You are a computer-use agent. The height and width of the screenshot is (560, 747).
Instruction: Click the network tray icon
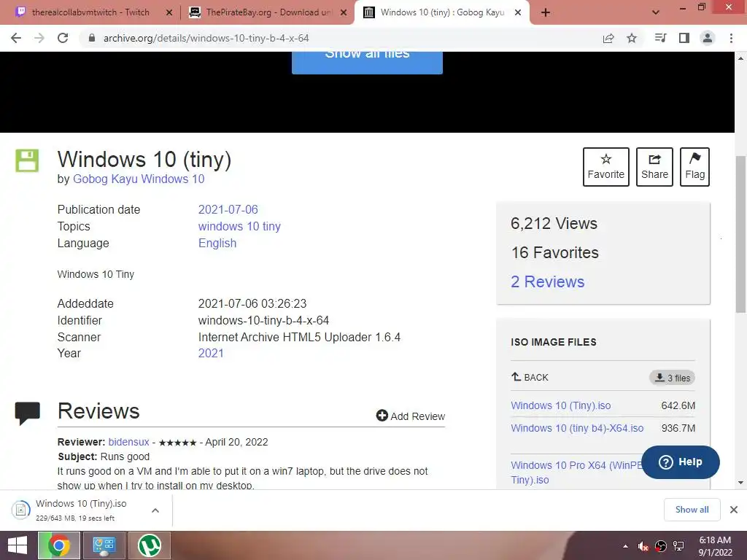click(678, 546)
